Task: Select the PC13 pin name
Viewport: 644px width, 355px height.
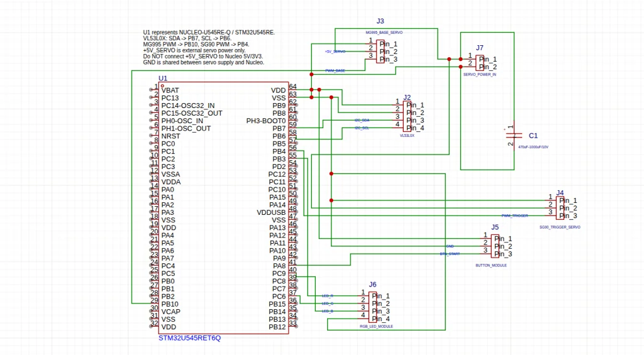Action: [170, 98]
